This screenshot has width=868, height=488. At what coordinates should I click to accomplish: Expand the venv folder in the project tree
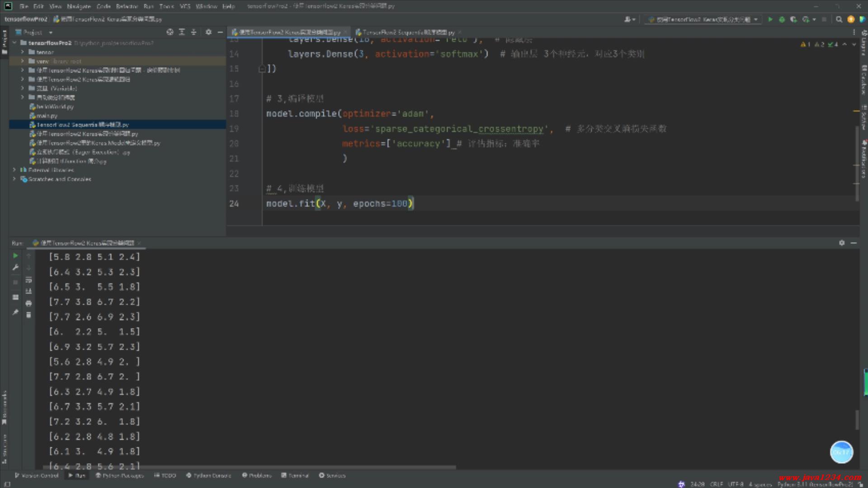coord(22,61)
